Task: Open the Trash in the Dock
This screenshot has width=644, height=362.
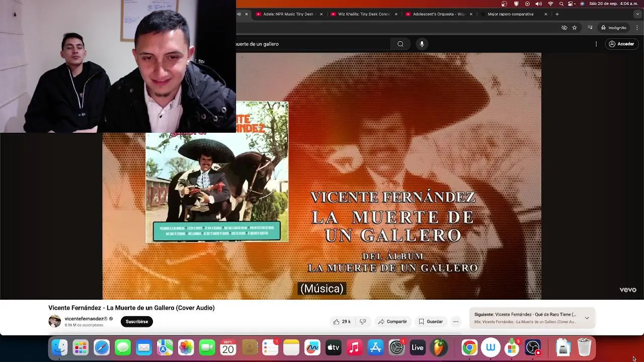Action: [x=584, y=347]
